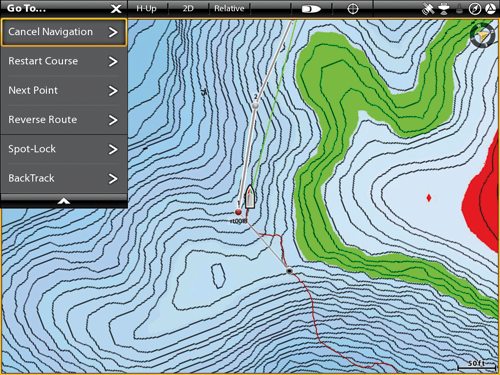Toggle the H-Up chart orientation mode
This screenshot has height=375, width=500.
click(x=146, y=9)
